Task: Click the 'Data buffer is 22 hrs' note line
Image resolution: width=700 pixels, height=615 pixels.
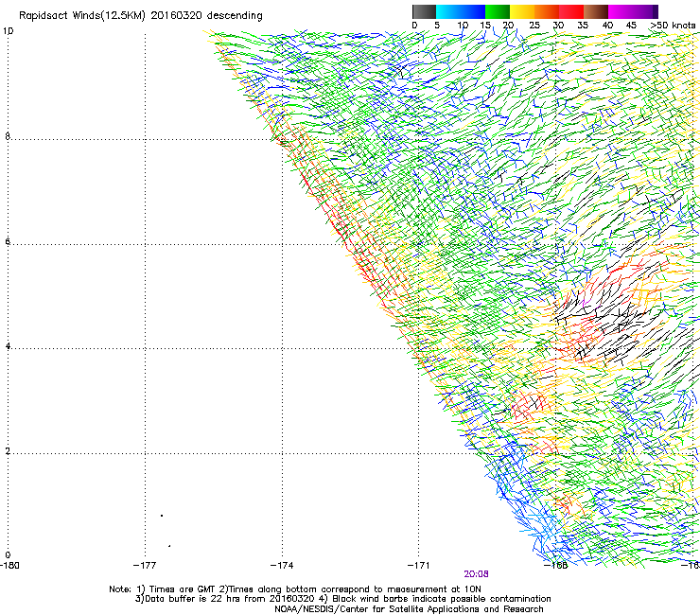Action: (x=342, y=599)
